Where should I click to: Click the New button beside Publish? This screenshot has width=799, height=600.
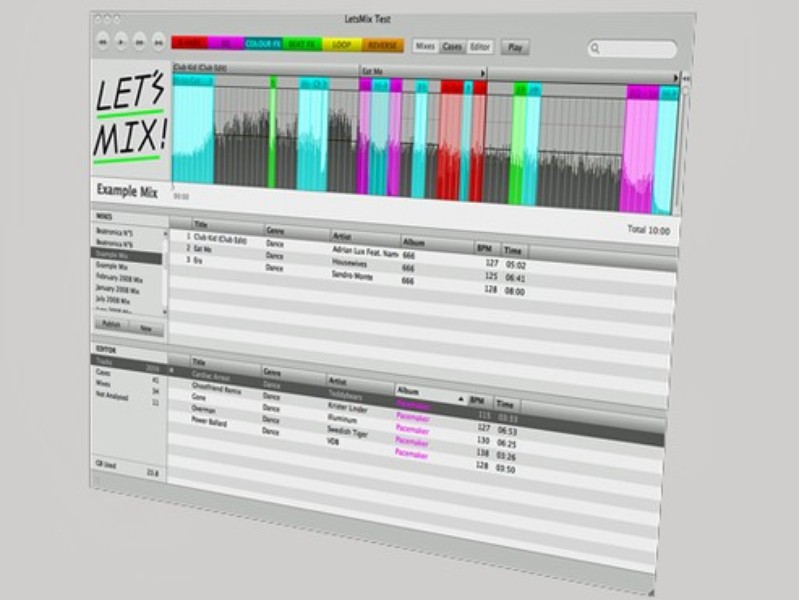click(x=146, y=328)
